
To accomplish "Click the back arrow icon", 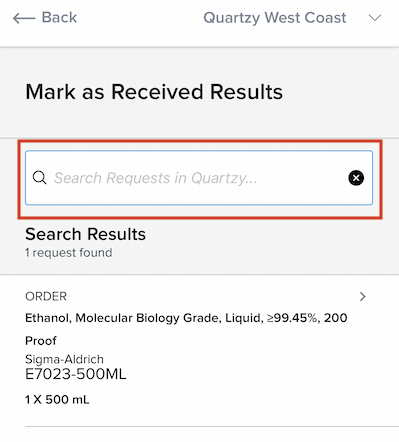I will click(24, 18).
